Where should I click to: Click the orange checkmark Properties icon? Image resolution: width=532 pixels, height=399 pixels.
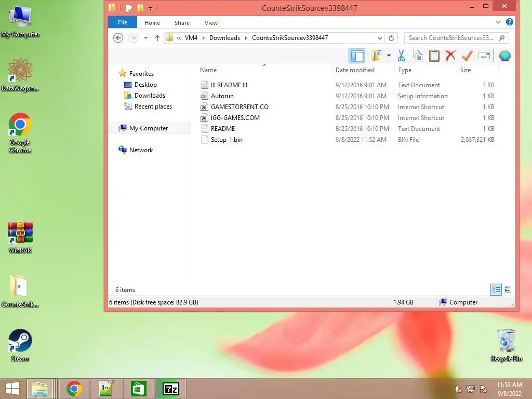pyautogui.click(x=467, y=56)
